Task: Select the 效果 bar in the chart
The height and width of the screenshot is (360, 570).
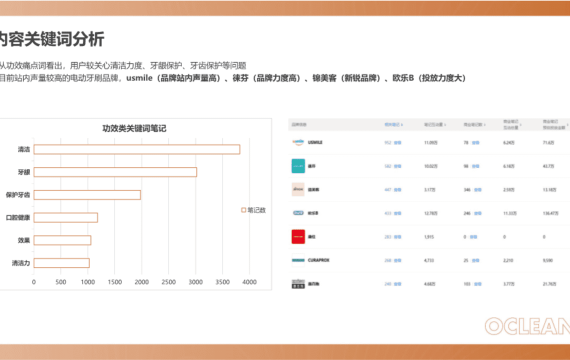Action: (x=63, y=240)
